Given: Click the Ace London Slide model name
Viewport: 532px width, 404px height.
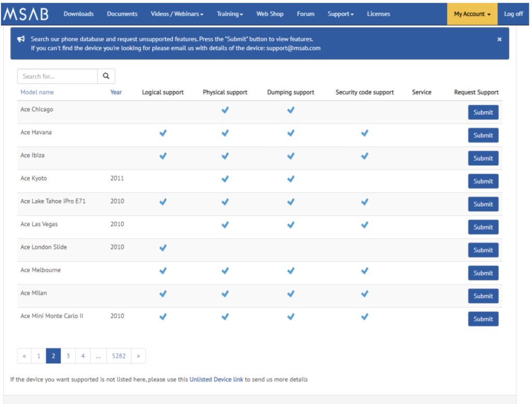Looking at the screenshot, I should point(44,247).
